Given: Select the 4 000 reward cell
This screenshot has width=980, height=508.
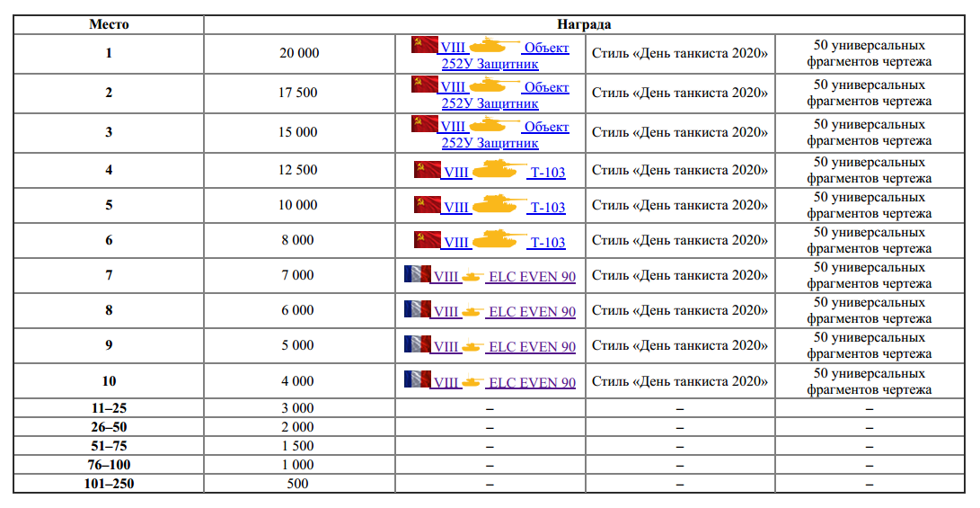Looking at the screenshot, I should click(299, 380).
